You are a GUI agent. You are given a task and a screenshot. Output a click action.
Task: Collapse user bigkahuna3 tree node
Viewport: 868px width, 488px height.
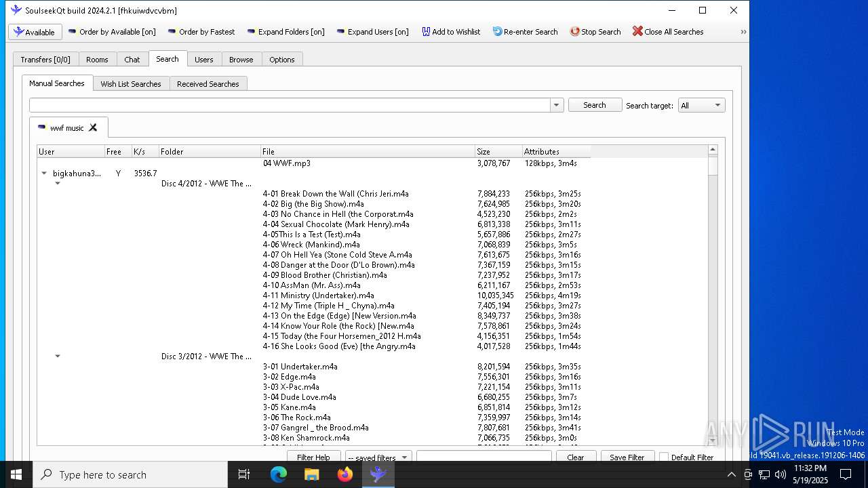[x=44, y=174]
